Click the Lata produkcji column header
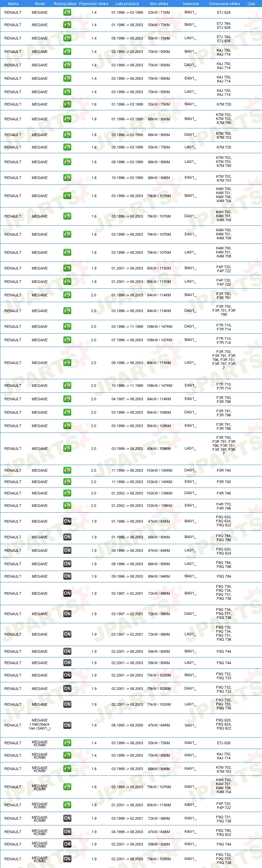 [x=127, y=4]
